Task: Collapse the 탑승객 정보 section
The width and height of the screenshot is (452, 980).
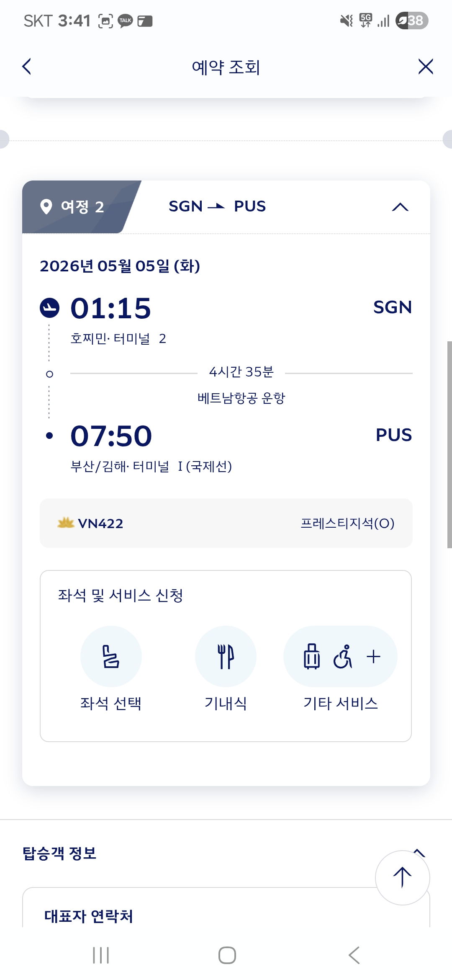Action: [419, 852]
